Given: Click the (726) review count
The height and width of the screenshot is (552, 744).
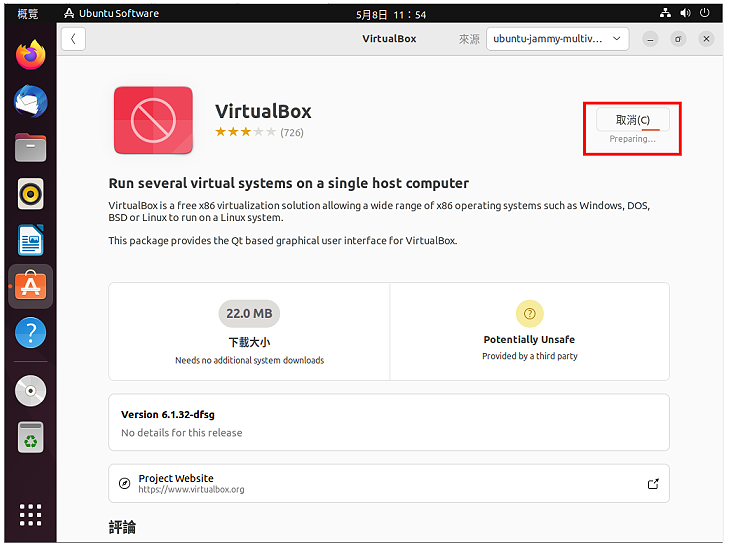Looking at the screenshot, I should pos(292,132).
